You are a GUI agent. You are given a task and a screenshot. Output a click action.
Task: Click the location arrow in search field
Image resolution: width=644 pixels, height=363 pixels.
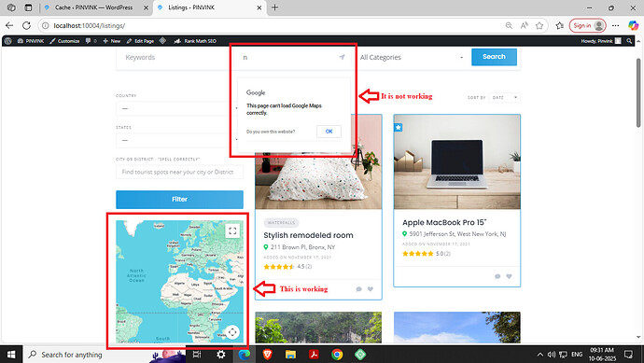342,57
